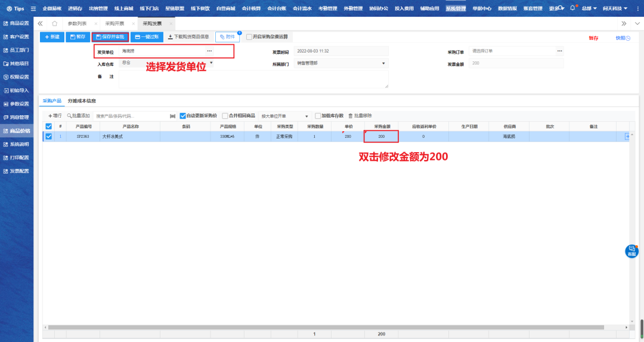Click the barcode scan icon in search box
The width and height of the screenshot is (644, 342).
[172, 116]
